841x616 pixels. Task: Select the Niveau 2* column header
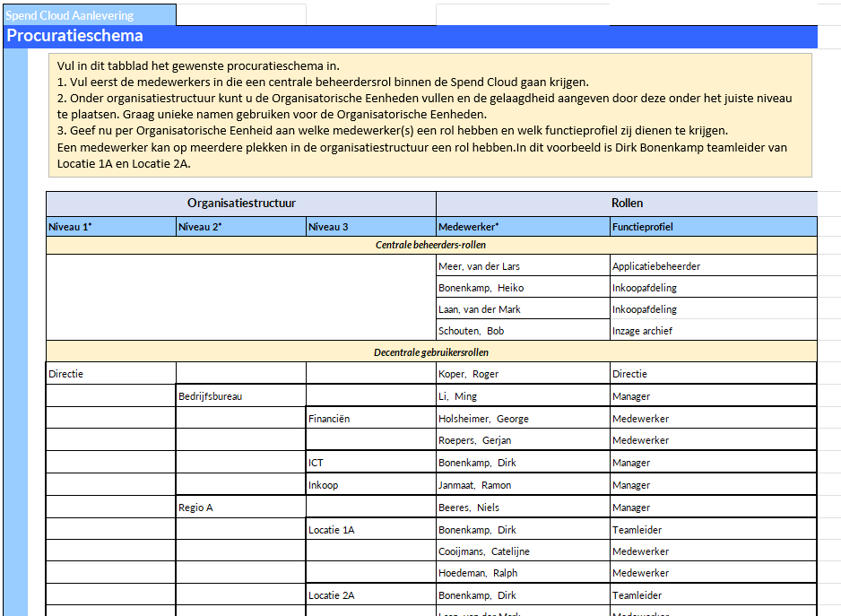pos(240,227)
